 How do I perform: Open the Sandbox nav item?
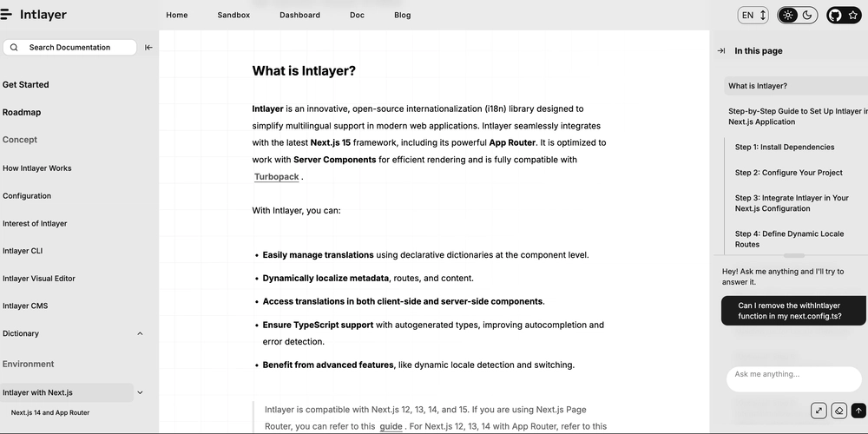pos(233,15)
